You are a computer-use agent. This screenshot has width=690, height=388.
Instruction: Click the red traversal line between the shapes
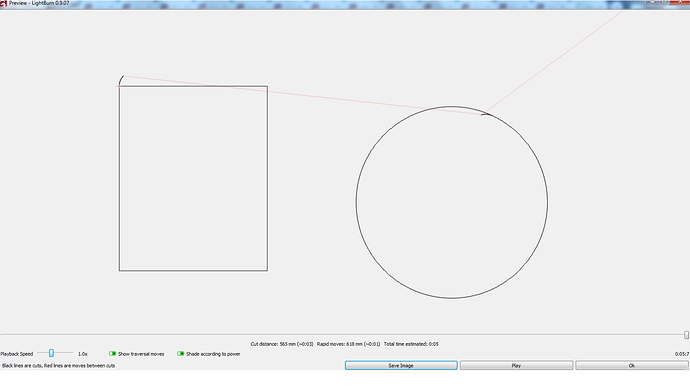[299, 95]
